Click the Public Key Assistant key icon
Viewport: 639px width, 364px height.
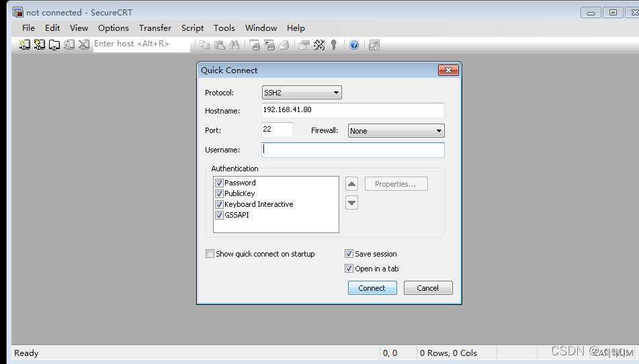point(334,45)
